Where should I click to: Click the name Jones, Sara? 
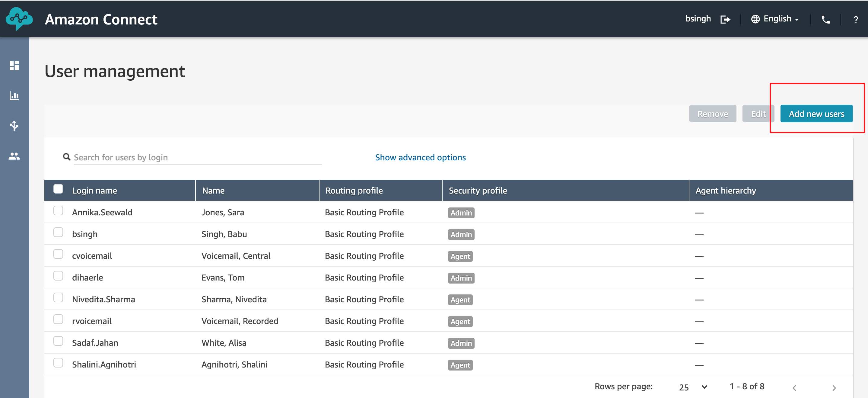pos(223,213)
